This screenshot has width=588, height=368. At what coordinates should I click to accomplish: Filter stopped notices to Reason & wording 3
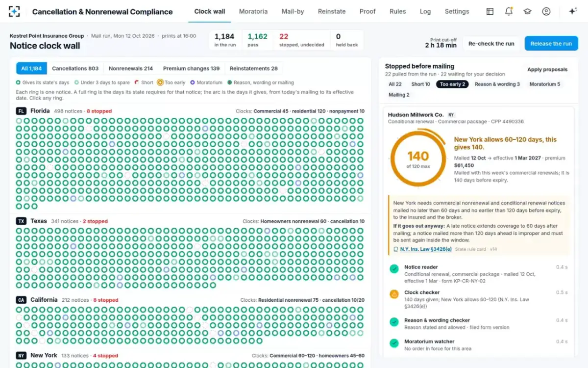[x=497, y=84]
